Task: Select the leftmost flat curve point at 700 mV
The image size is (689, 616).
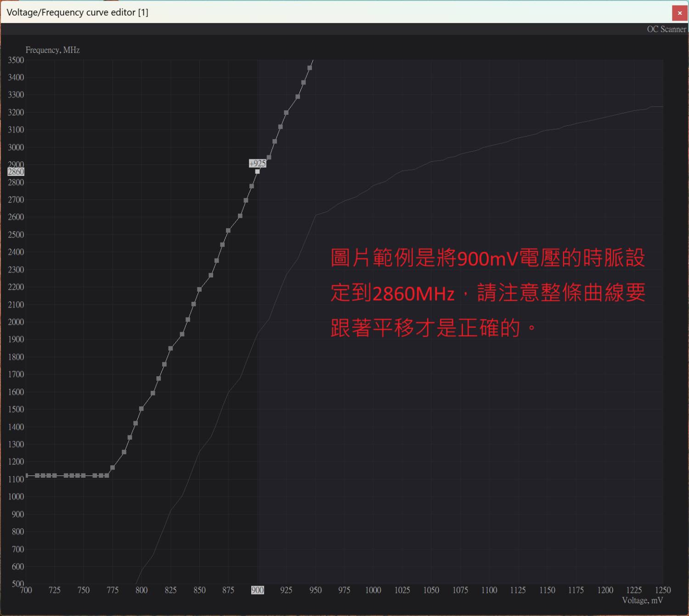Action: (27, 475)
